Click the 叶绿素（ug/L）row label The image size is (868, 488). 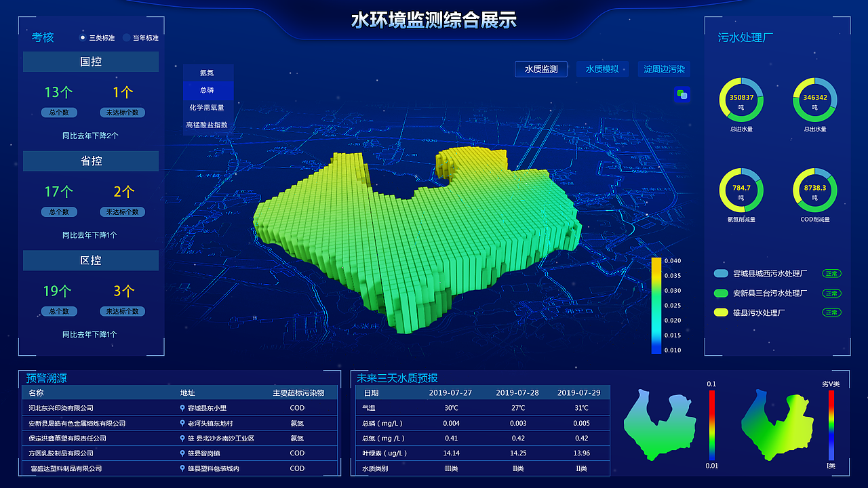(386, 453)
